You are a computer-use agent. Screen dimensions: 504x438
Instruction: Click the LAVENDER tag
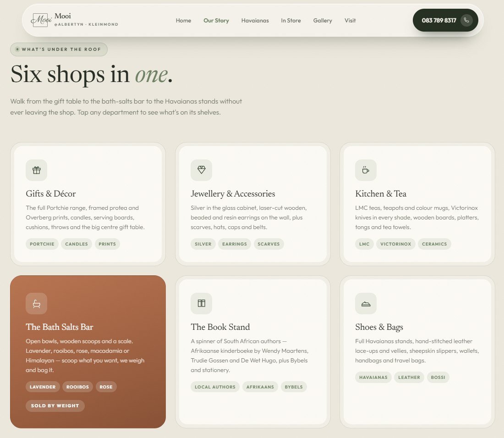(x=43, y=387)
